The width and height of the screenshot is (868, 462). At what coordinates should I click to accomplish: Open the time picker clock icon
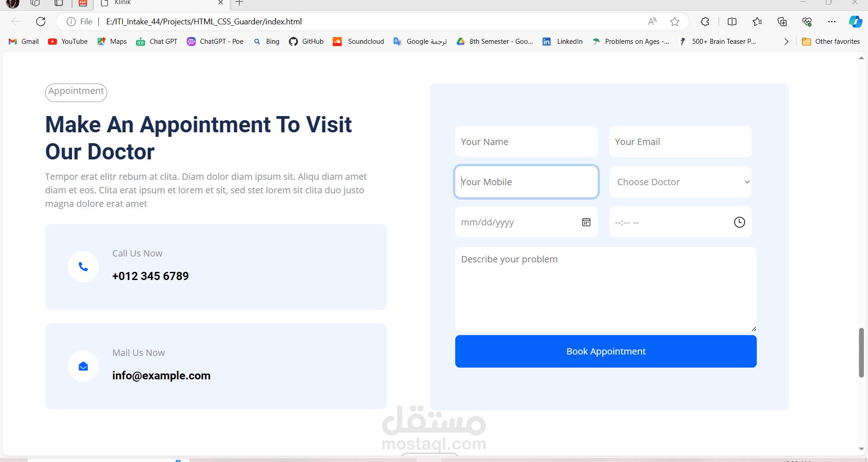coord(739,222)
